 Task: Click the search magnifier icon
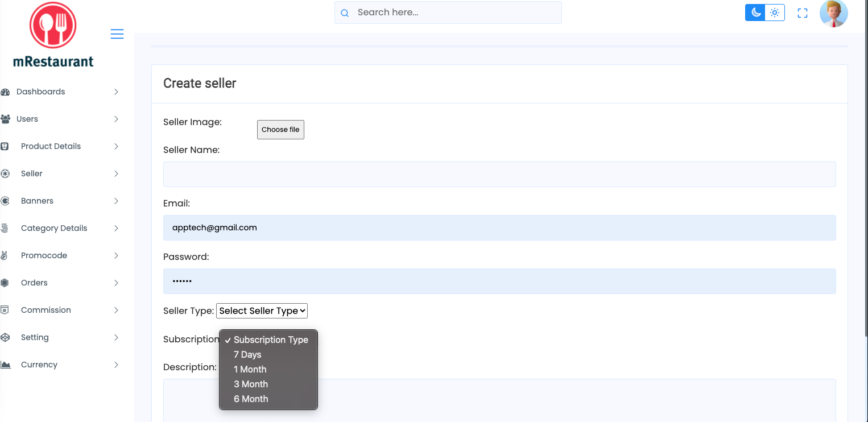pyautogui.click(x=345, y=13)
